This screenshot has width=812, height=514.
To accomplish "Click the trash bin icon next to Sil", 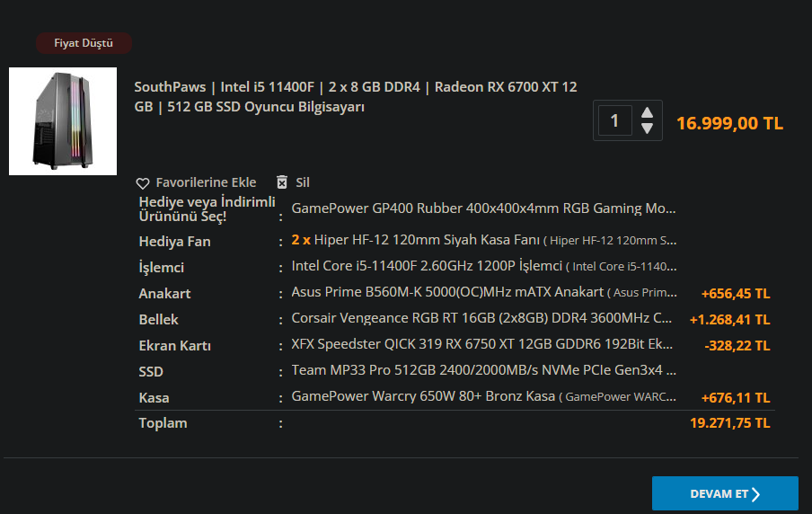I will coord(282,182).
